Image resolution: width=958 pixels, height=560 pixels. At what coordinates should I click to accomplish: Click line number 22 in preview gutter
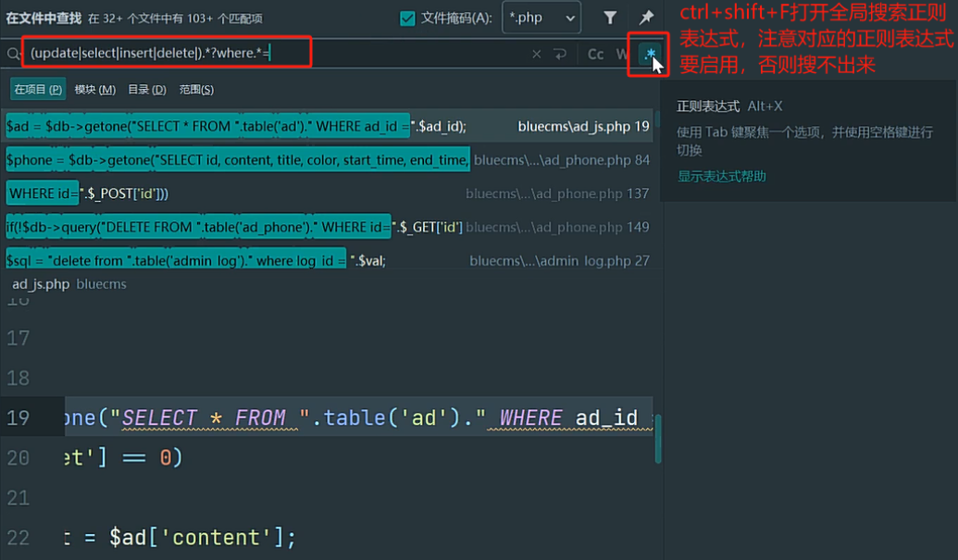pos(19,538)
